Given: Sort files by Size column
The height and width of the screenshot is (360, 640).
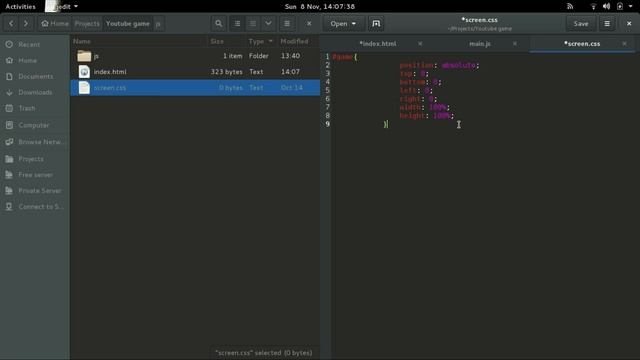Looking at the screenshot, I should click(226, 41).
